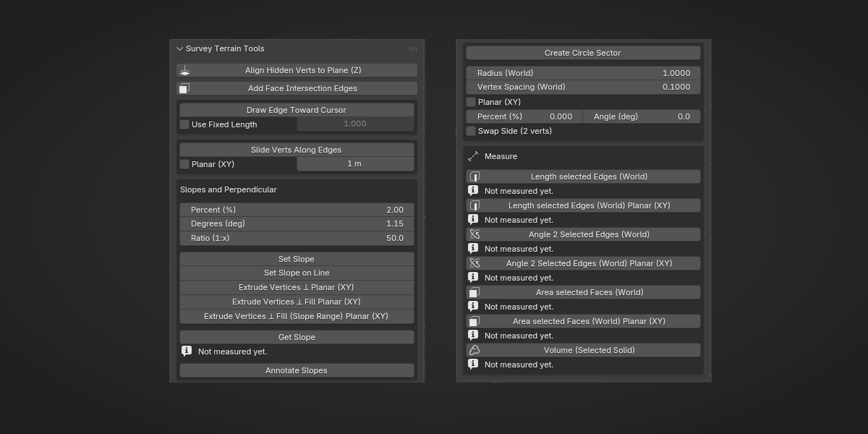Click the Area selected Faces (World) icon
This screenshot has height=434, width=868.
point(475,292)
